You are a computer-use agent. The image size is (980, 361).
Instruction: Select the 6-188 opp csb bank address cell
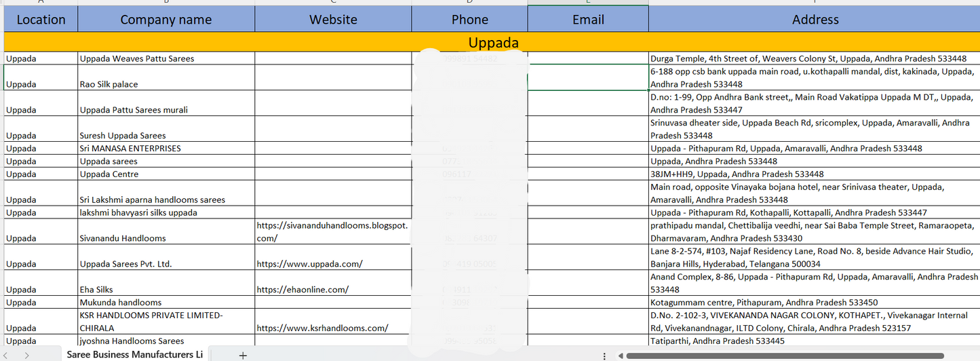pyautogui.click(x=815, y=78)
